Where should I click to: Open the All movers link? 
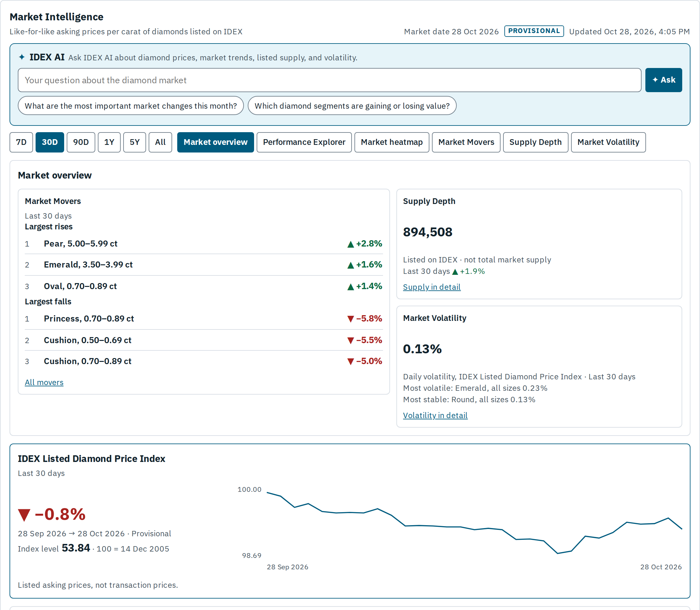point(44,382)
